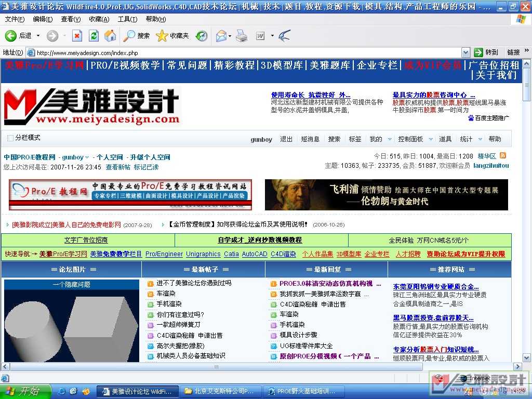This screenshot has width=532, height=399.
Task: Open the 工具(T) menu
Action: click(x=128, y=19)
